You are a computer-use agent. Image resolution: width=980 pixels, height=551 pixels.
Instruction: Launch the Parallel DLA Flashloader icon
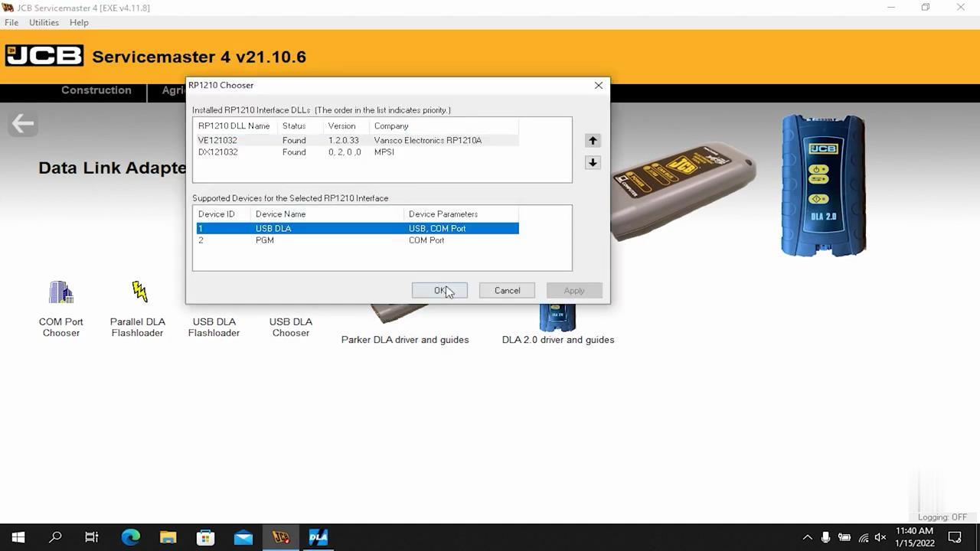[x=139, y=292]
